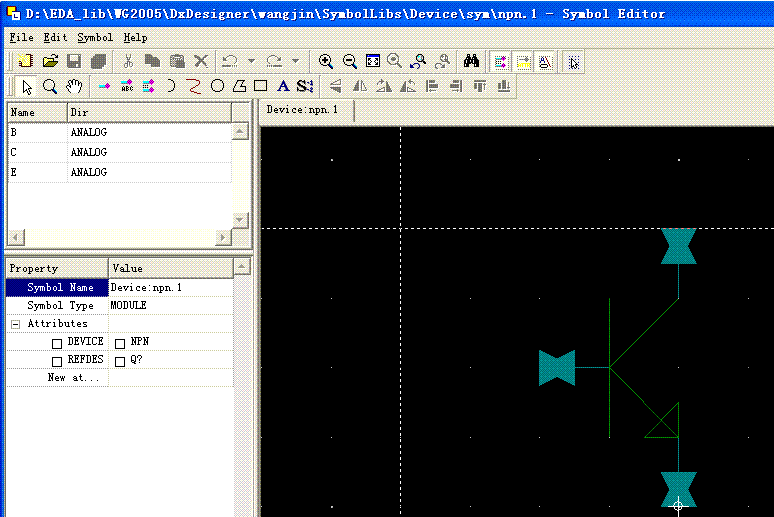Viewport: 774px width, 517px height.
Task: Click pin list scroll-down arrow
Action: point(240,220)
